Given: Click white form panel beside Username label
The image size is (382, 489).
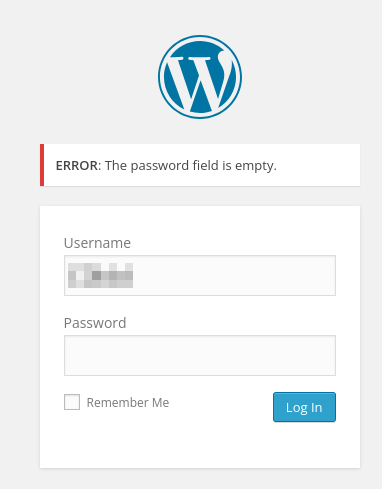Looking at the screenshot, I should click(233, 243).
